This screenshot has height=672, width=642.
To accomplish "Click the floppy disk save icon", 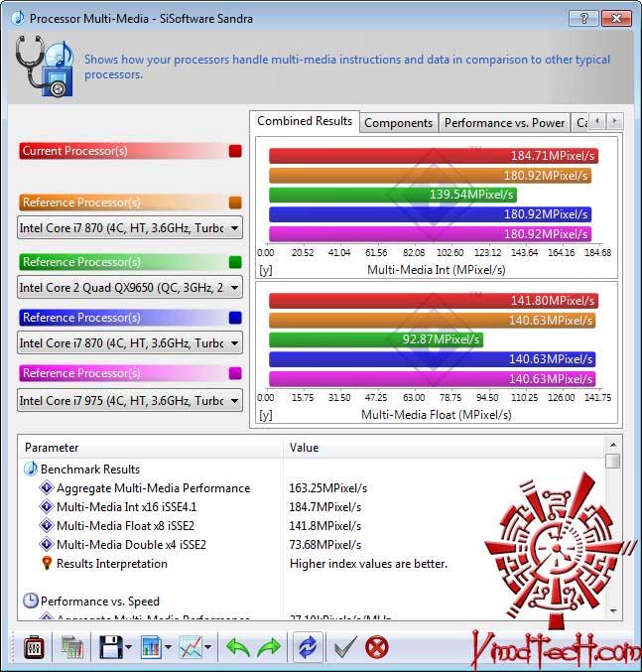I will [111, 647].
